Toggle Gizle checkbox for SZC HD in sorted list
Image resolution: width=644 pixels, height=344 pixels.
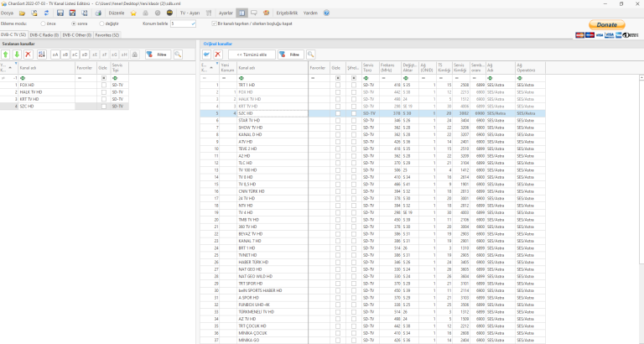[104, 107]
